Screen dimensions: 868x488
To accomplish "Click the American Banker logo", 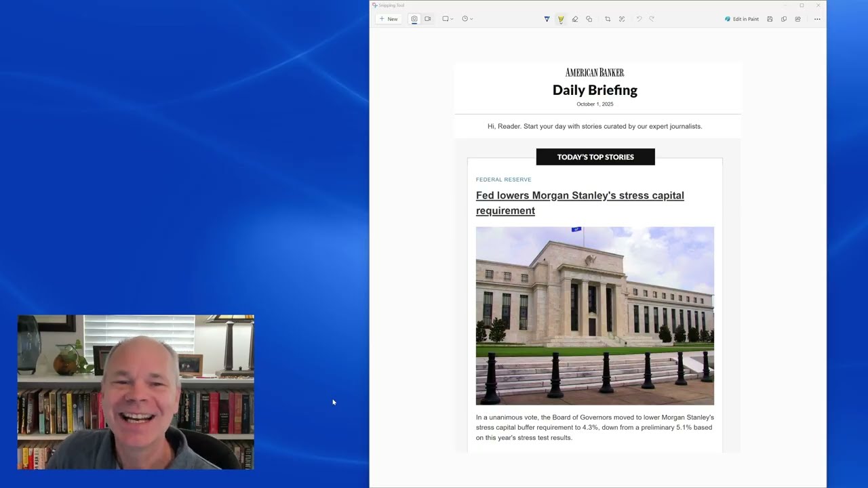I will point(595,73).
